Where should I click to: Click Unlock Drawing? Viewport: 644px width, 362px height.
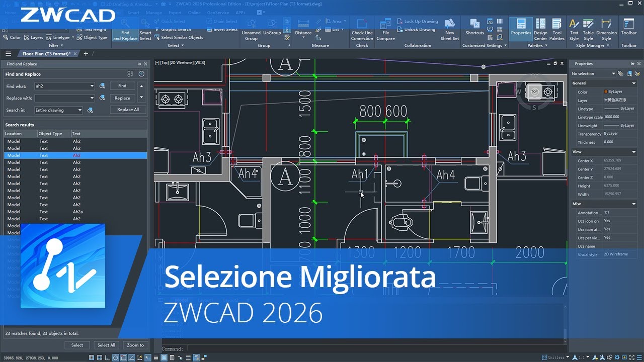417,29
